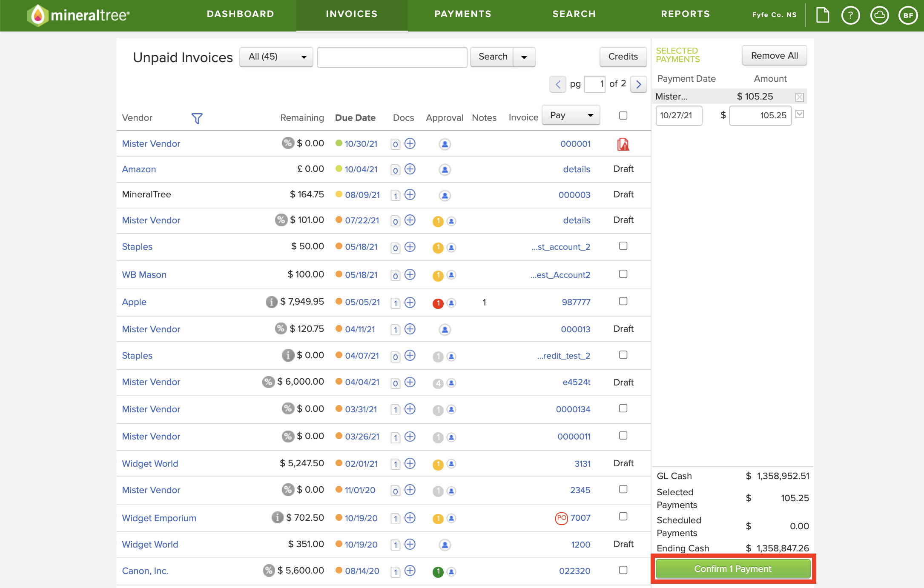Switch to Dashboard tab
This screenshot has height=588, width=924.
[241, 14]
